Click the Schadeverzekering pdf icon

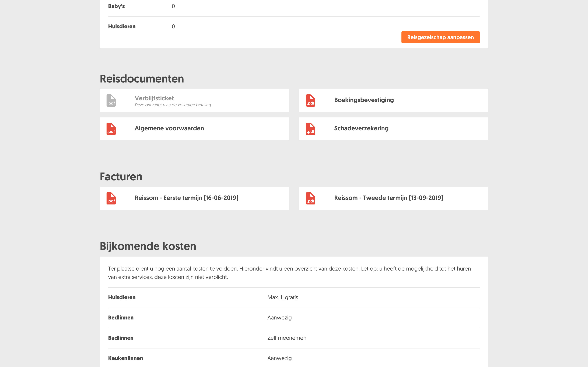tap(310, 129)
